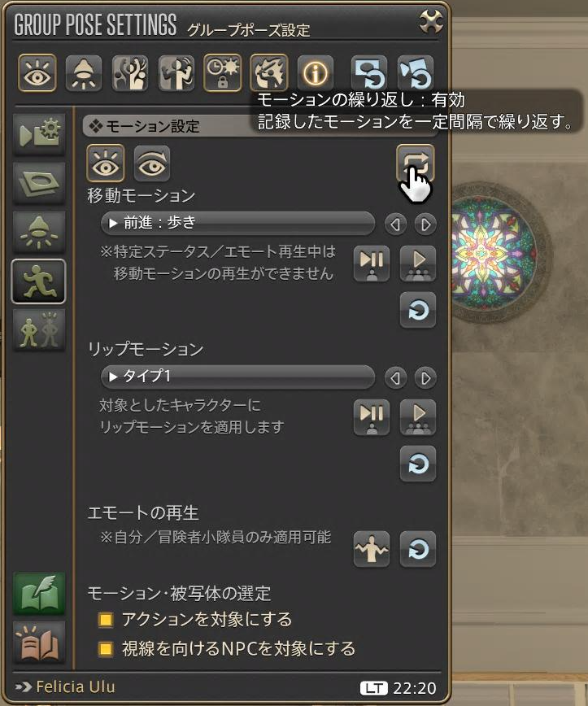Open the green book with quill icon
Image resolution: width=588 pixels, height=706 pixels.
(39, 594)
